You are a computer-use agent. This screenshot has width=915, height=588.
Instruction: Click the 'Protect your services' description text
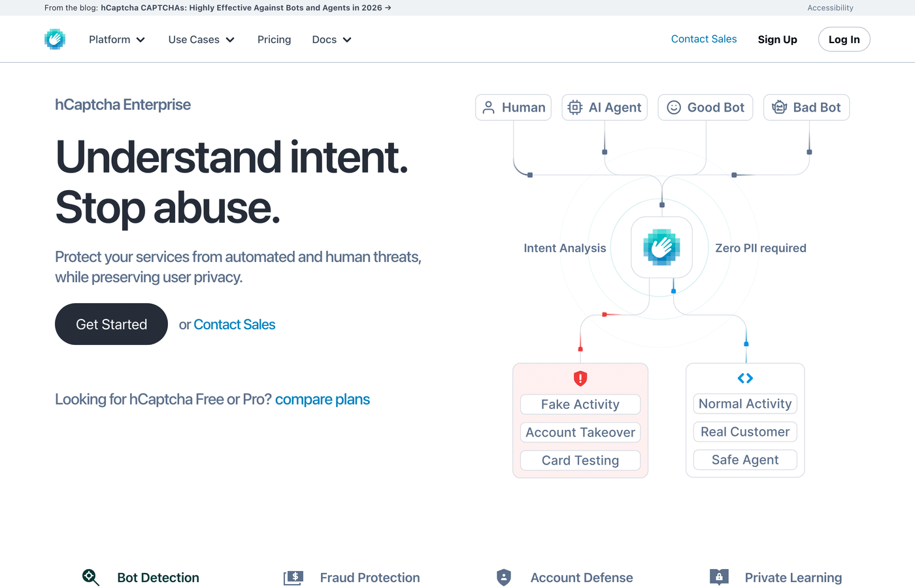238,267
